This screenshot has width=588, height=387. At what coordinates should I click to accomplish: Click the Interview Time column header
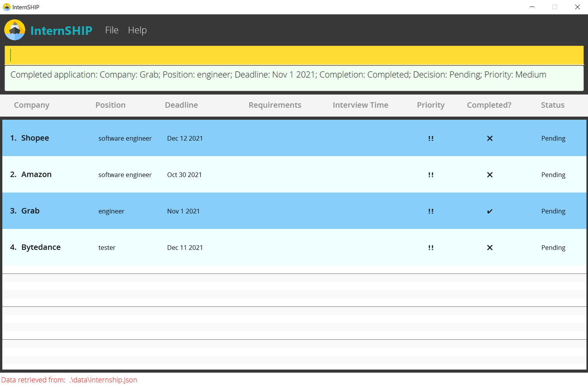pos(361,105)
